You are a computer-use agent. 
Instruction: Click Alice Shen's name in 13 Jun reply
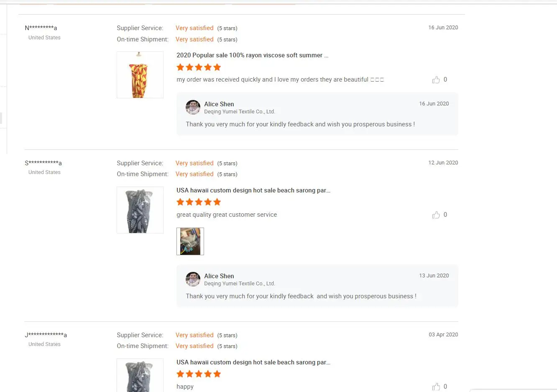tap(219, 276)
